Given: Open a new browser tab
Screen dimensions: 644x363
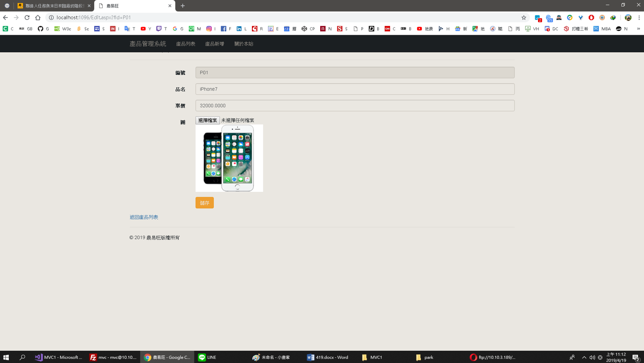Looking at the screenshot, I should [183, 6].
